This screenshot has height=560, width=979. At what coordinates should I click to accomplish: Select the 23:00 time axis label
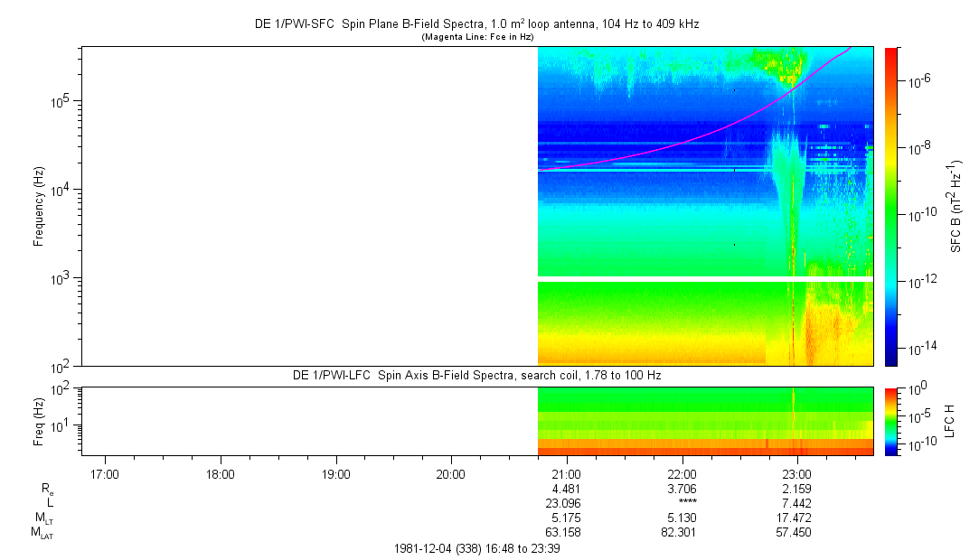(x=796, y=474)
